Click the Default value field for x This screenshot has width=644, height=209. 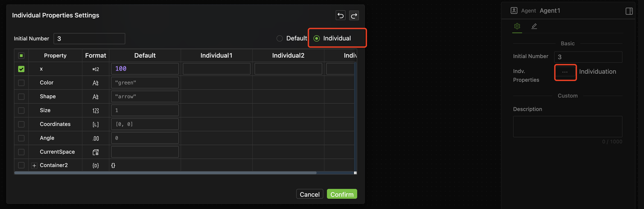pos(145,69)
